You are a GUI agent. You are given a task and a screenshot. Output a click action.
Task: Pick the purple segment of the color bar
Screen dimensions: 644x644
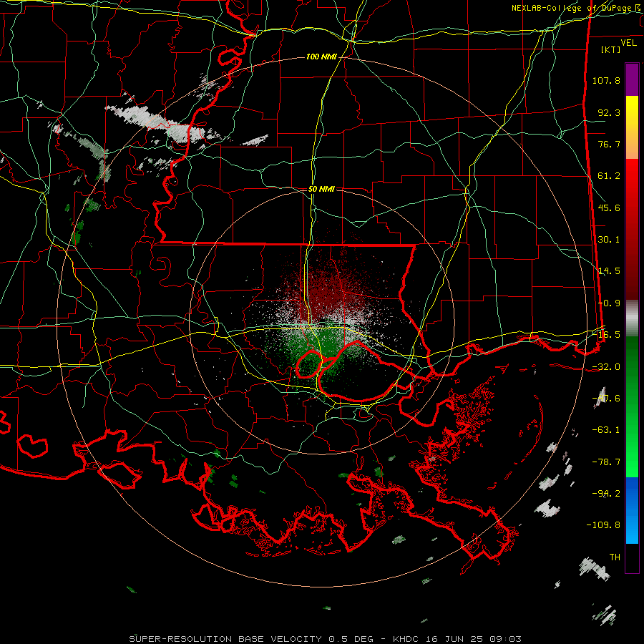coord(632,79)
